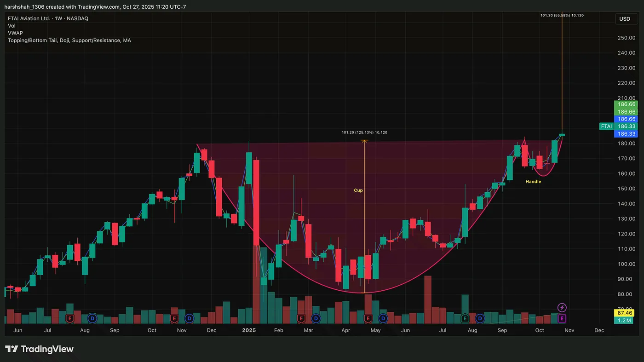Select the blue 186.33 price label

coord(627,134)
